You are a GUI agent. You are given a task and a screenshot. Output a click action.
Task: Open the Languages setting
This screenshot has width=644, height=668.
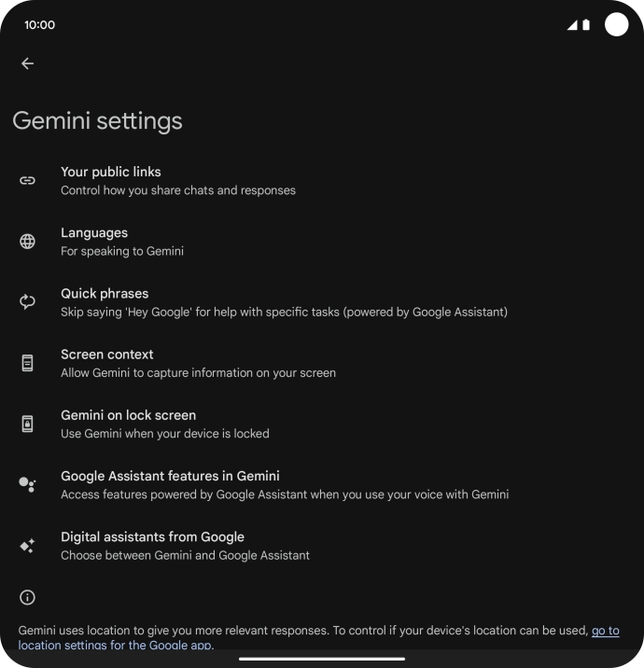tap(121, 242)
